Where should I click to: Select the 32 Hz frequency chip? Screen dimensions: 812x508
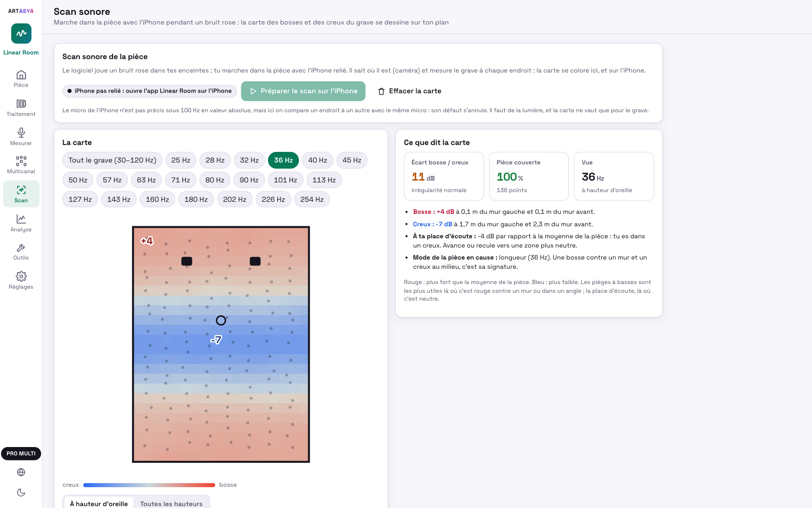[x=249, y=160]
